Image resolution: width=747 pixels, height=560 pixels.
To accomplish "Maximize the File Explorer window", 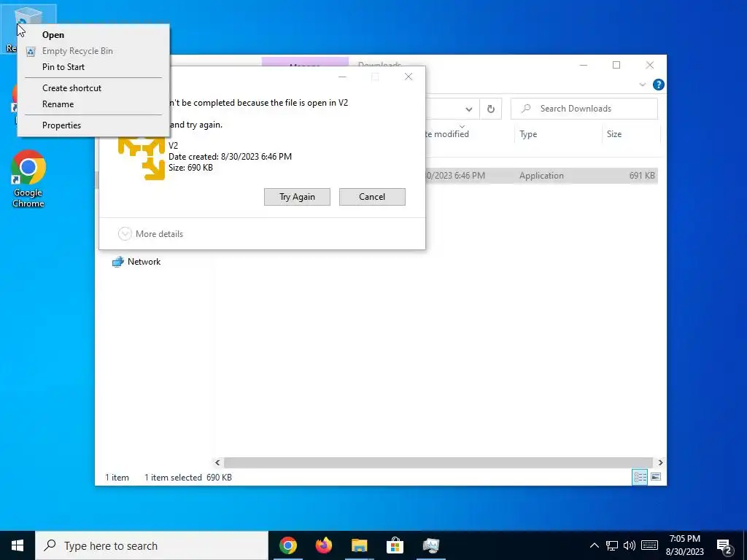I will pyautogui.click(x=616, y=65).
